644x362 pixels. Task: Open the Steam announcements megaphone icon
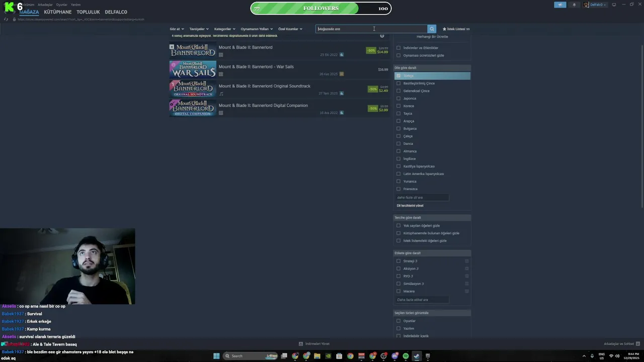(x=560, y=5)
